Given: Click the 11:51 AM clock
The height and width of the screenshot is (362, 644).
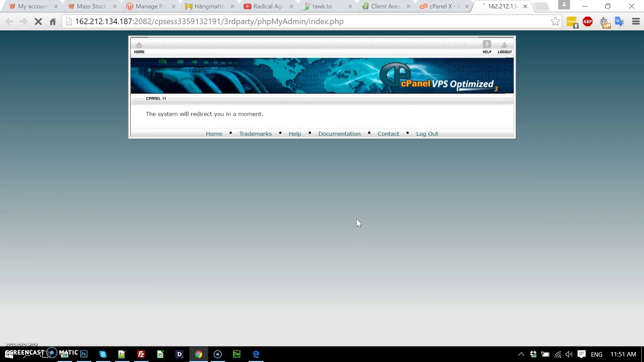Looking at the screenshot, I should (623, 354).
